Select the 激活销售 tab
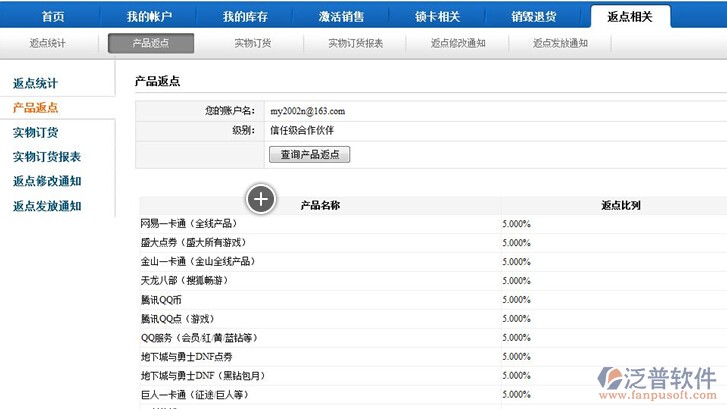This screenshot has height=411, width=727. pos(341,17)
